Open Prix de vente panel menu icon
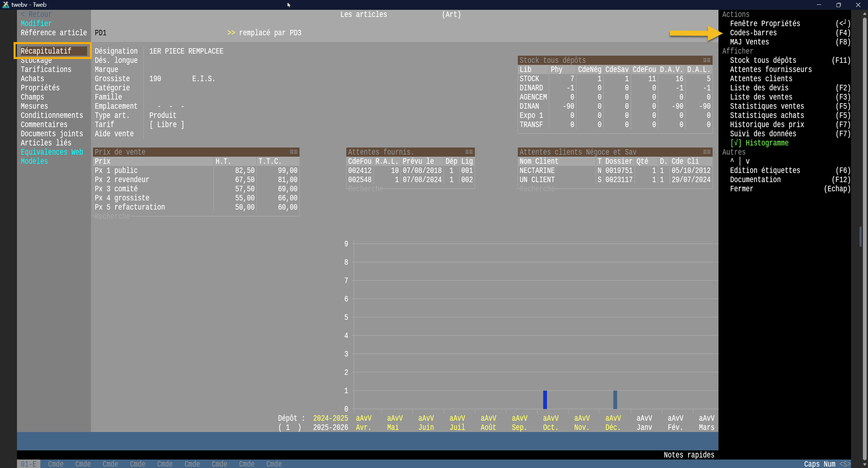 (293, 152)
